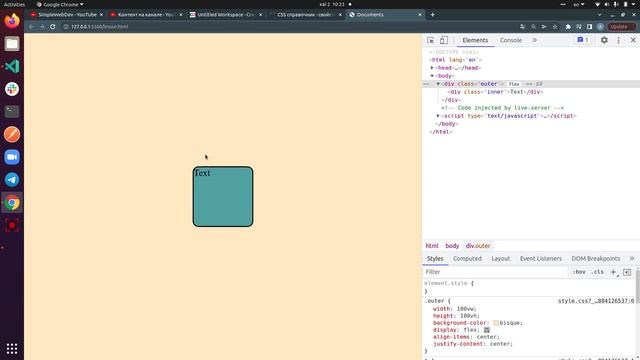Screen dimensions: 640x360
Task: Open the bisque color swatch picker
Action: (x=496, y=323)
